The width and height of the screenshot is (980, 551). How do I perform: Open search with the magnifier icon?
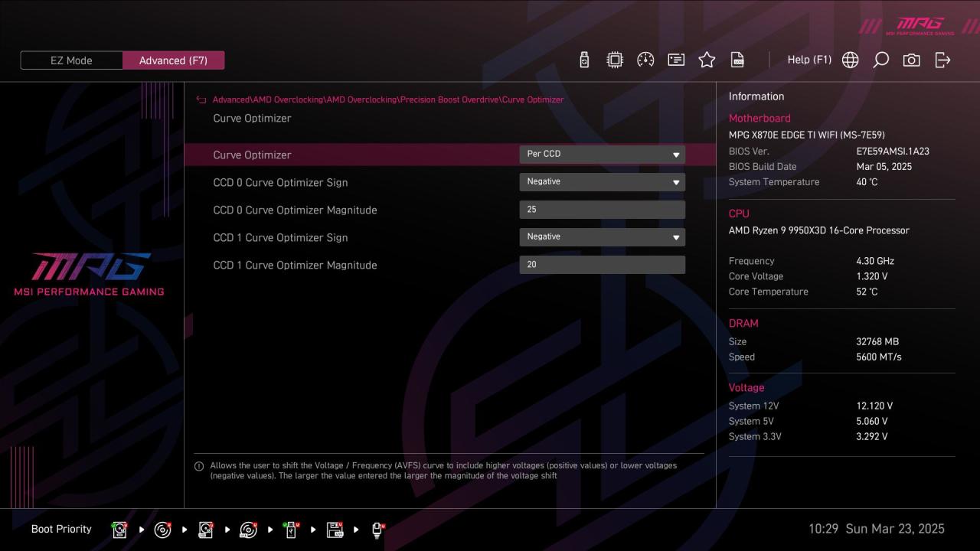click(x=880, y=60)
